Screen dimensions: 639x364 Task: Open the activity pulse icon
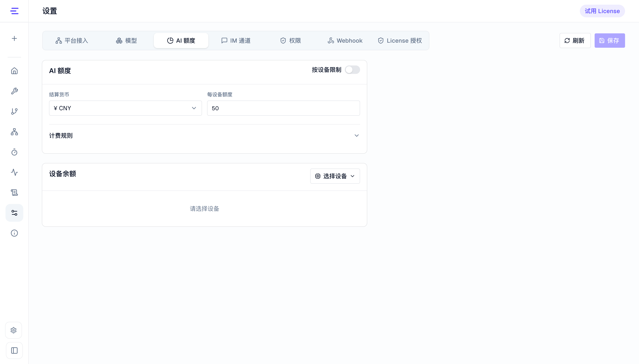(14, 172)
